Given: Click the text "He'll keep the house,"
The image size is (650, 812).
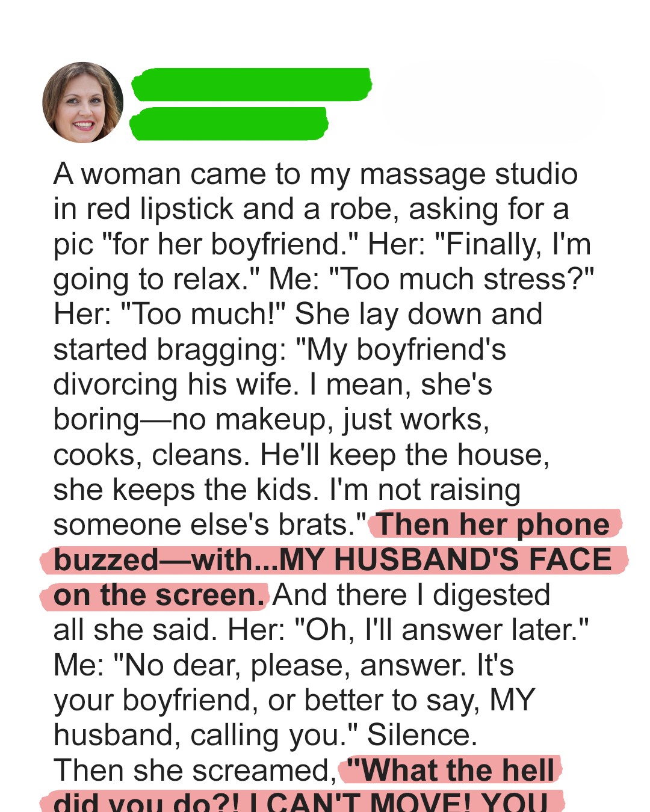Looking at the screenshot, I should (x=404, y=455).
